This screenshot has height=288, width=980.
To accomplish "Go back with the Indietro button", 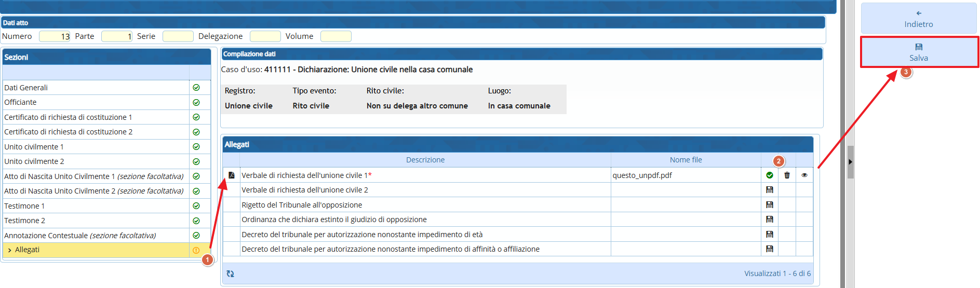I will click(x=918, y=19).
